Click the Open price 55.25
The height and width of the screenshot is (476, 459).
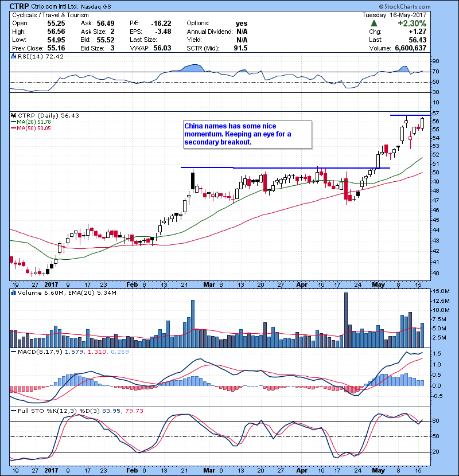tap(56, 23)
